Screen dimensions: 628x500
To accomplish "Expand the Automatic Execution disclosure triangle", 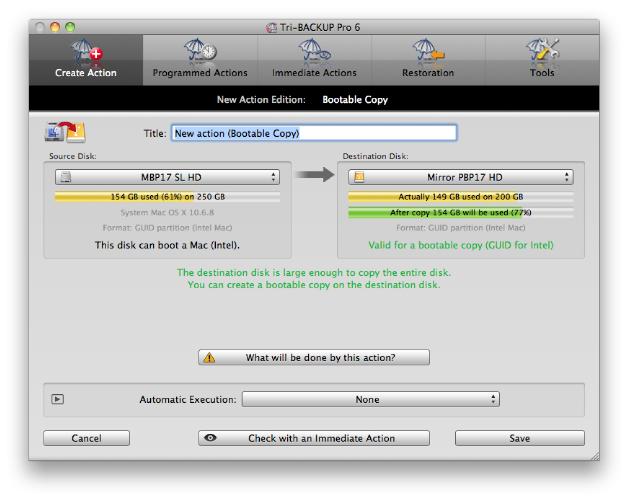I will coord(58,399).
